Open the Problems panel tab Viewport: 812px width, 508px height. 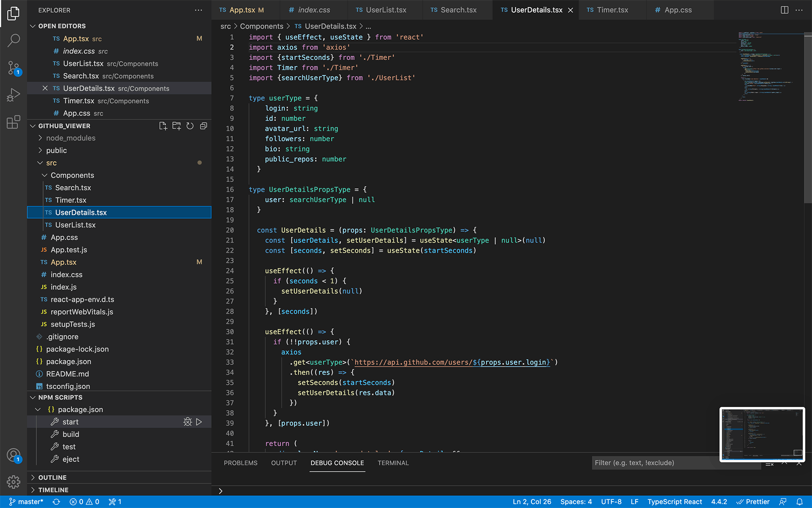tap(240, 463)
